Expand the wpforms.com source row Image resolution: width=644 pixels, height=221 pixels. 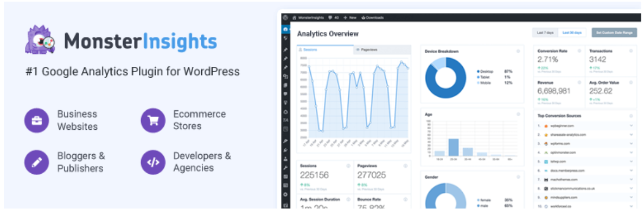(x=632, y=144)
